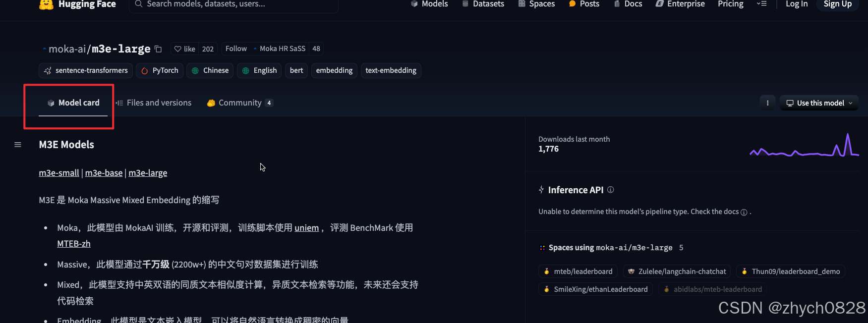Go to Spaces in the navigation
The height and width of the screenshot is (323, 868).
click(536, 4)
